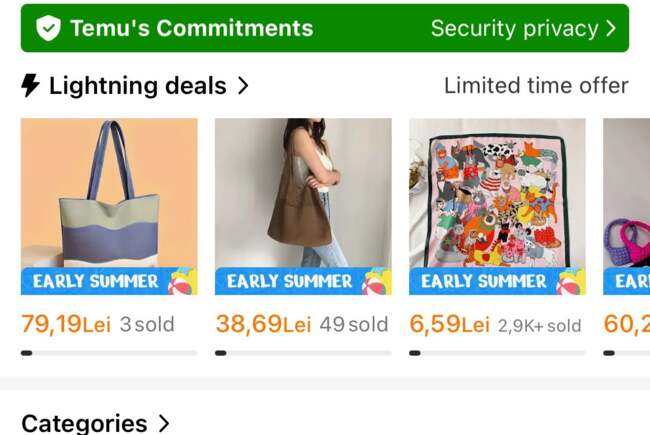650x435 pixels.
Task: Click the shield checkmark icon
Action: pos(48,28)
